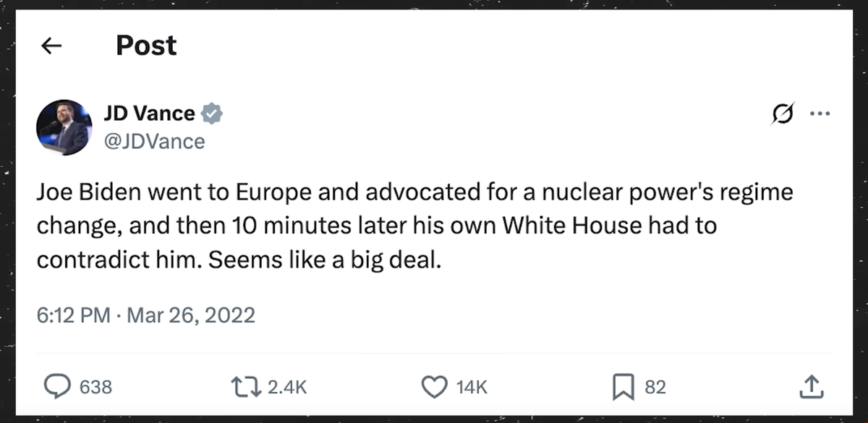Click the 638 replies count
Viewport: 868px width, 423px height.
(x=96, y=388)
